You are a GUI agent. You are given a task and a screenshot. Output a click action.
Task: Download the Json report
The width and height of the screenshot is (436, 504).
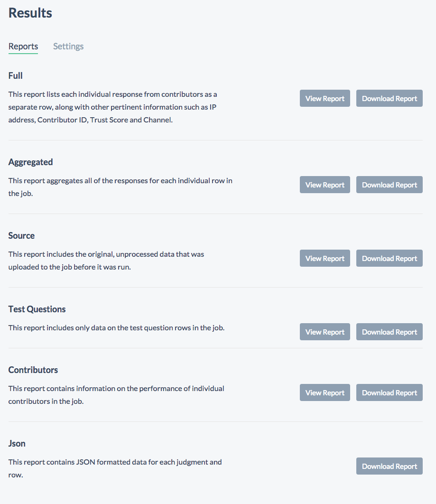point(390,467)
